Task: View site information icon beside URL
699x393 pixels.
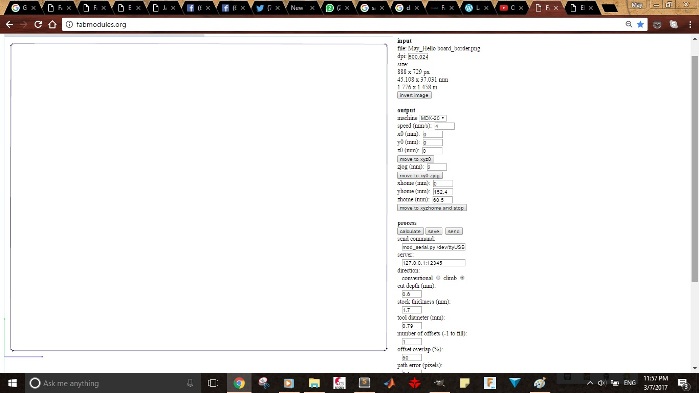Action: point(69,25)
